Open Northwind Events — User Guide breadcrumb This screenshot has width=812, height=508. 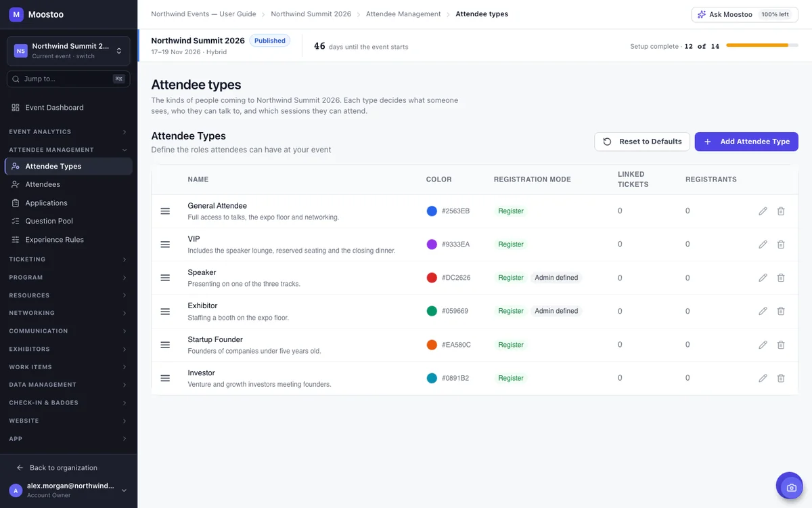click(x=204, y=14)
